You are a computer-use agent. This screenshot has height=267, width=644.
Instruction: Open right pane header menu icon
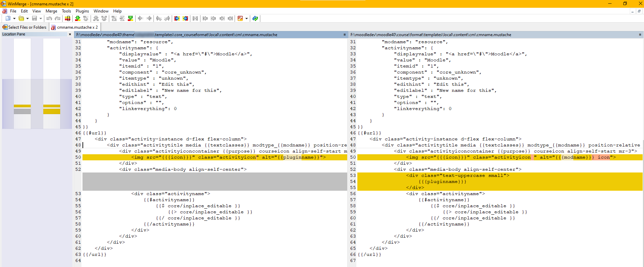tap(640, 35)
